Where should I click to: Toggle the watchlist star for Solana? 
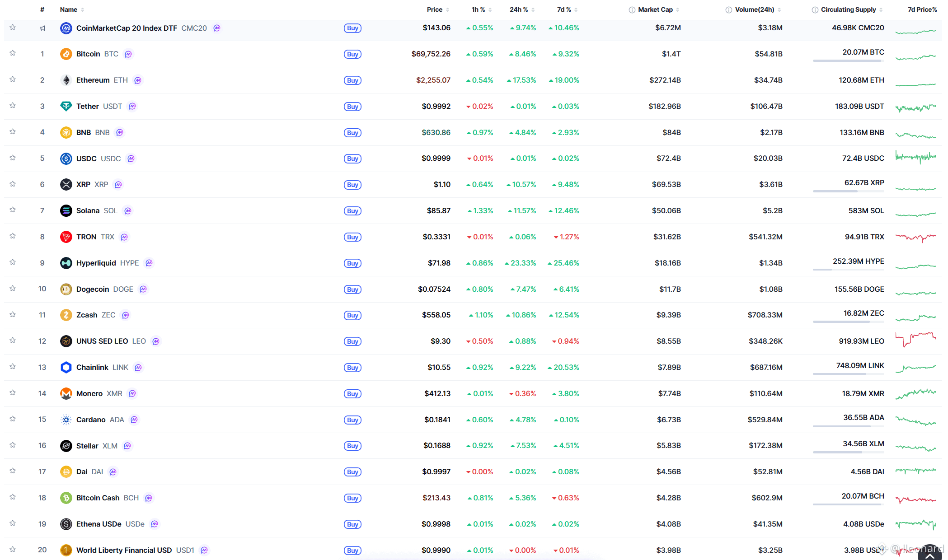(x=13, y=210)
